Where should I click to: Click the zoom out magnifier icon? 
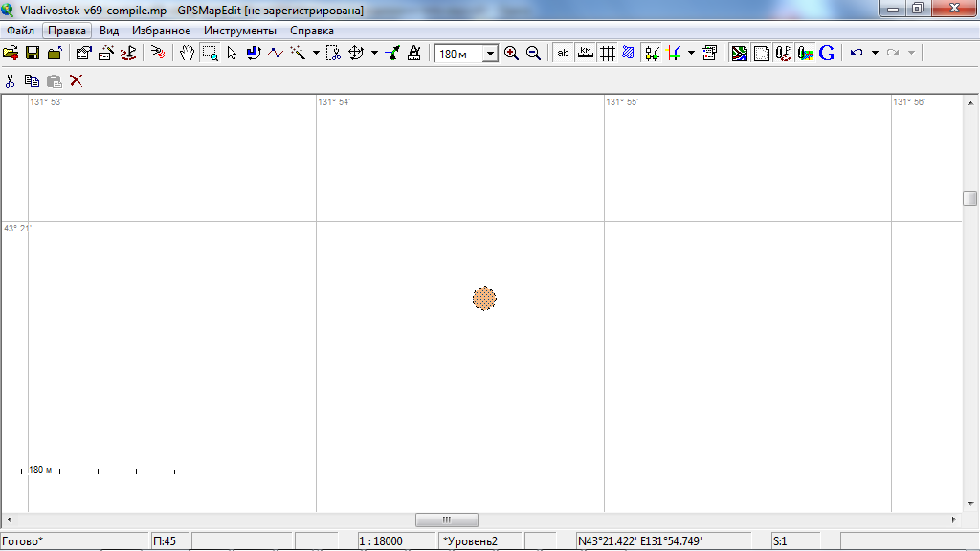point(533,54)
